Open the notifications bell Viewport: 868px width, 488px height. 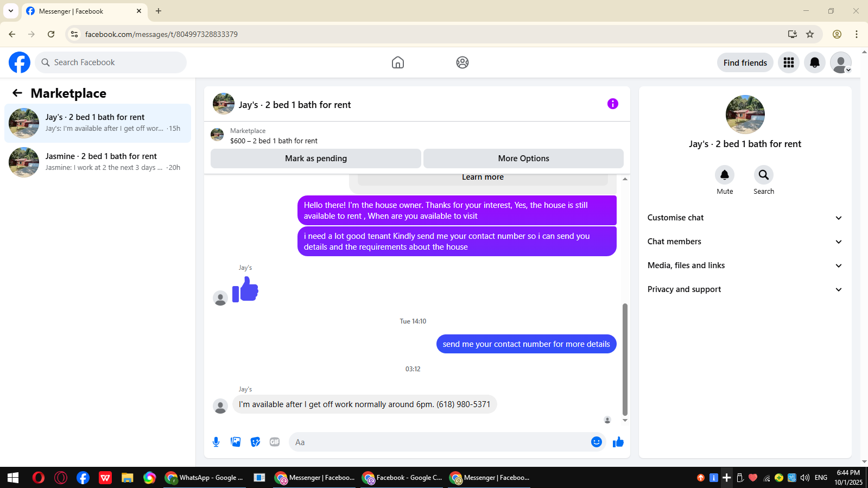tap(815, 62)
